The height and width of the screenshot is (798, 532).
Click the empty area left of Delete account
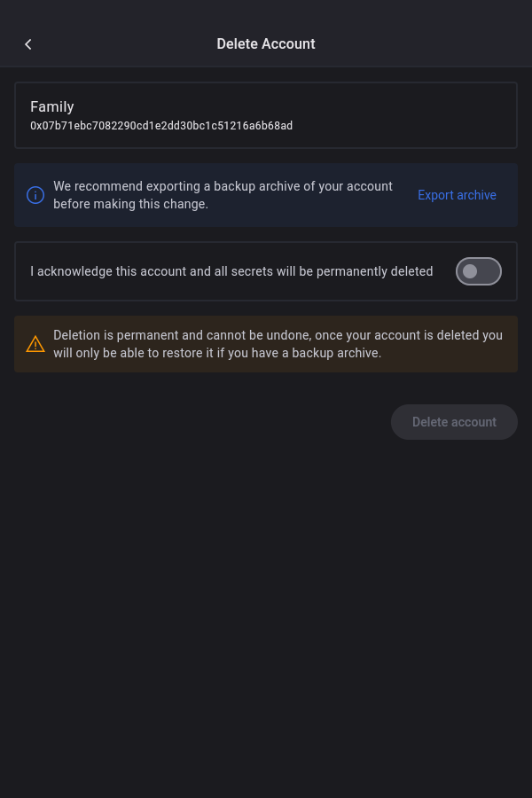click(x=195, y=422)
